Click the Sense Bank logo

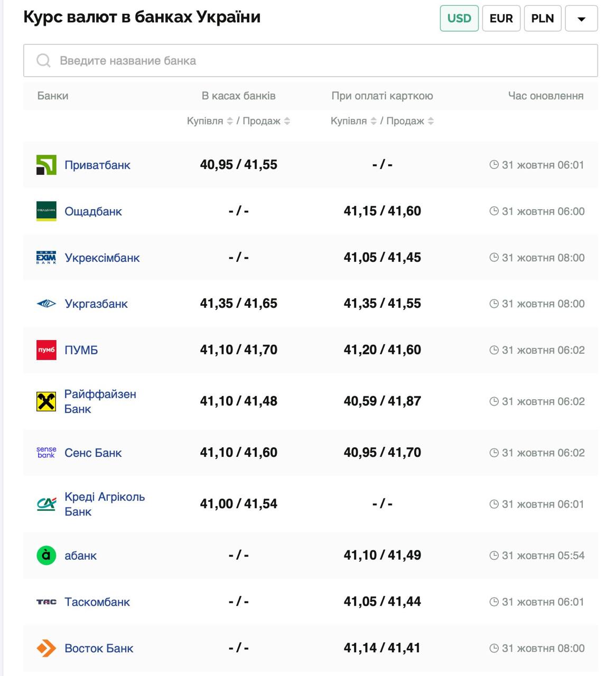(46, 453)
